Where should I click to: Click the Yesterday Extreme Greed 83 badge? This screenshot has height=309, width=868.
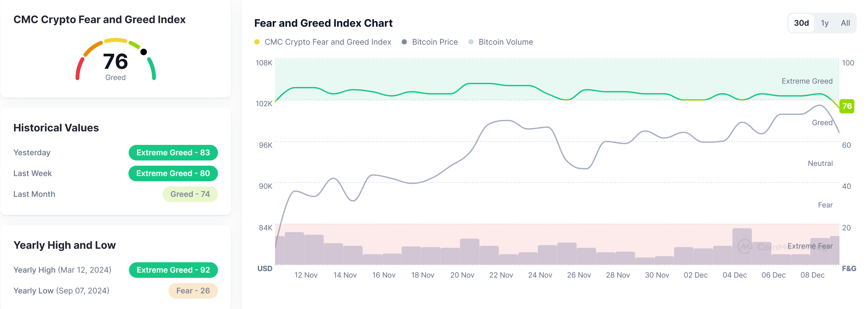[173, 152]
